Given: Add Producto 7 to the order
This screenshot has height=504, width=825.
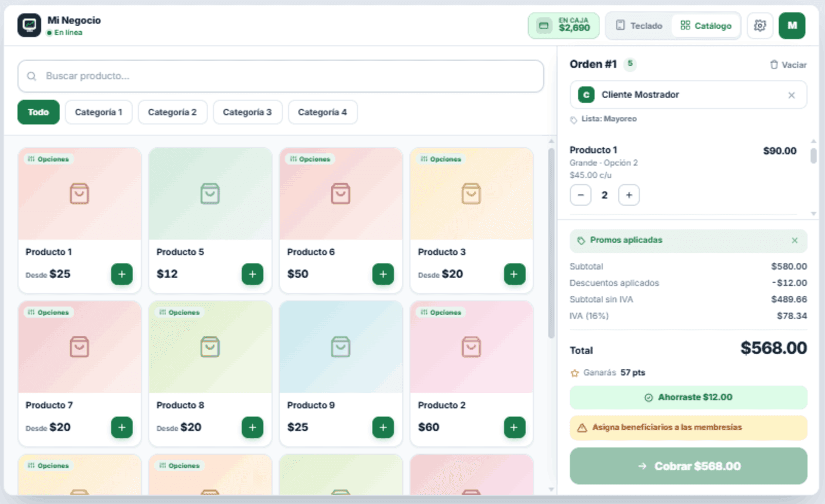Looking at the screenshot, I should click(x=122, y=427).
